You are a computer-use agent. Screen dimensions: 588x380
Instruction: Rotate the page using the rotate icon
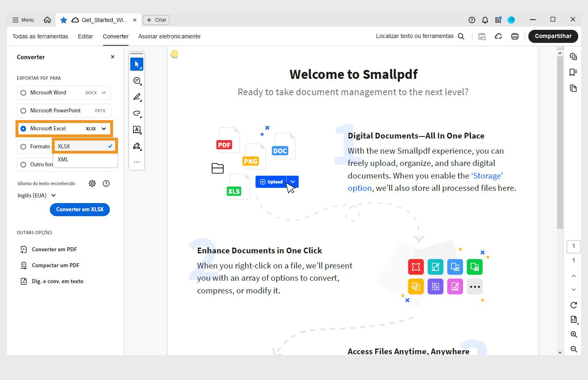point(574,305)
